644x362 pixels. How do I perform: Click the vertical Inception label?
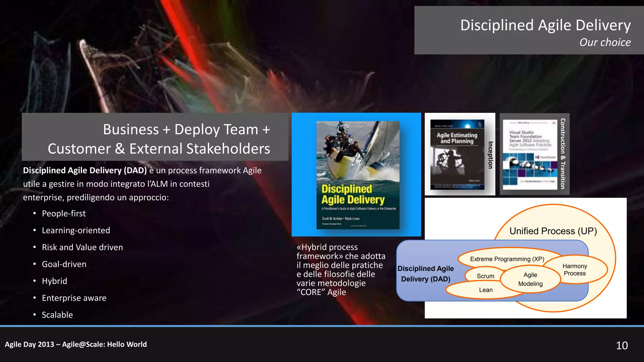pos(490,155)
